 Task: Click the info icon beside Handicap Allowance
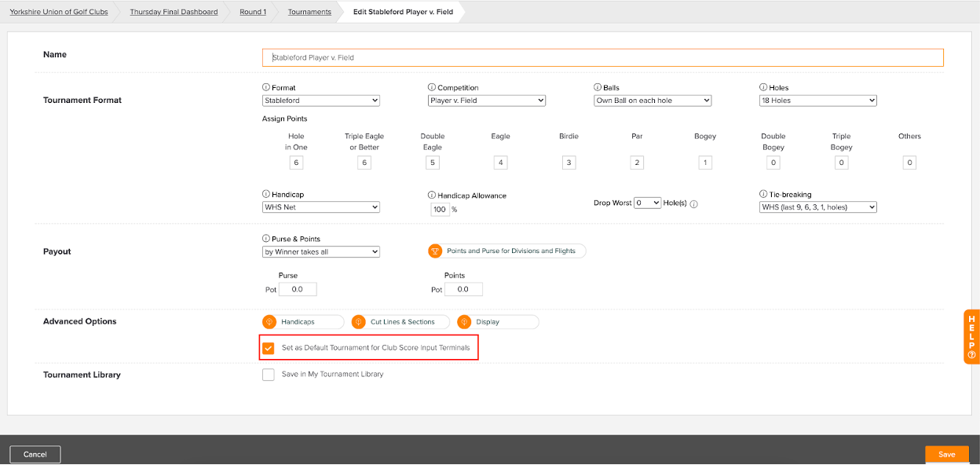(x=432, y=195)
